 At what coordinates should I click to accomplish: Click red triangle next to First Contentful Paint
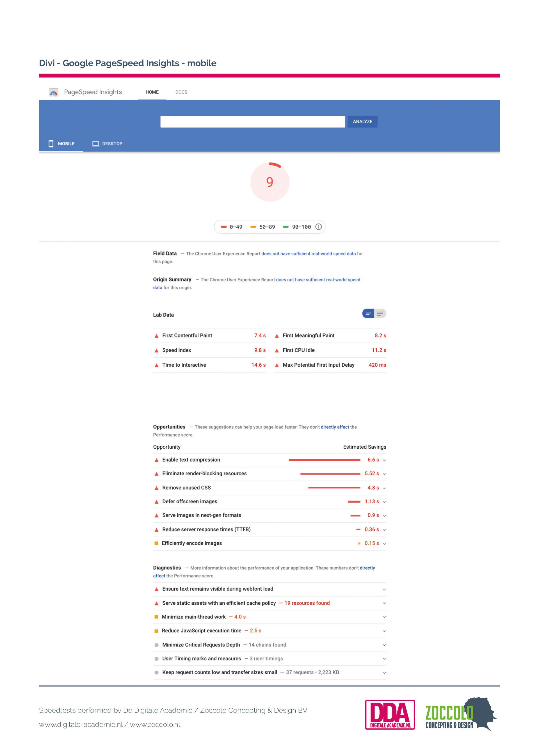coord(156,335)
